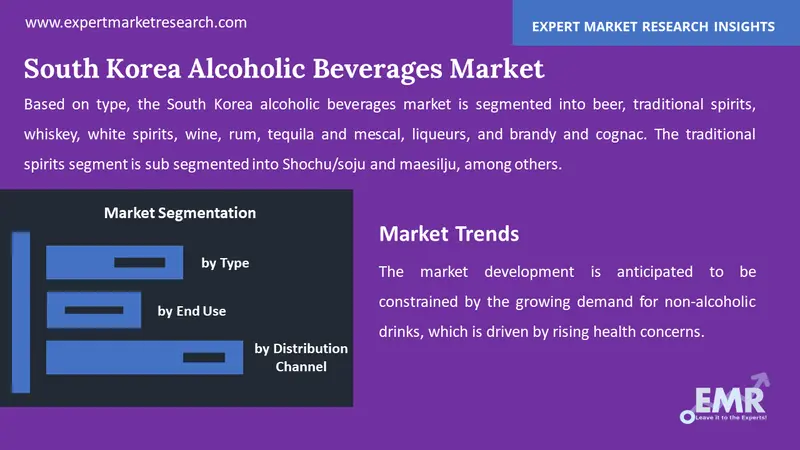Click the 'Leave it to the Experts!' tagline
Screen dimensions: 800x450
[x=722, y=423]
